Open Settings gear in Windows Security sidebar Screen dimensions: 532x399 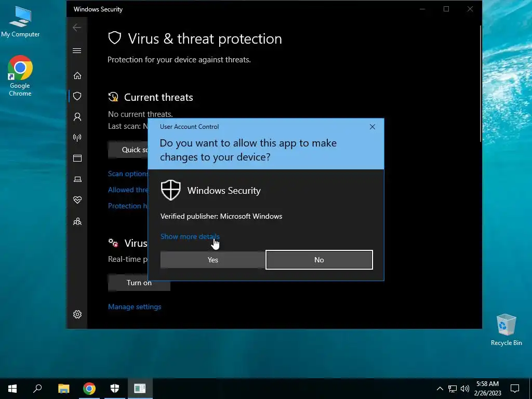click(x=77, y=314)
